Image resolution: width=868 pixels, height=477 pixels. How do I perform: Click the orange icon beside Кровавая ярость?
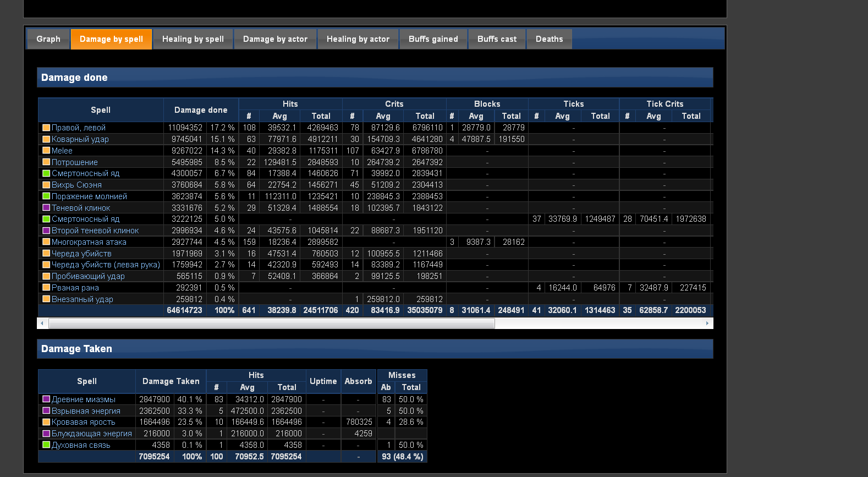(x=46, y=422)
